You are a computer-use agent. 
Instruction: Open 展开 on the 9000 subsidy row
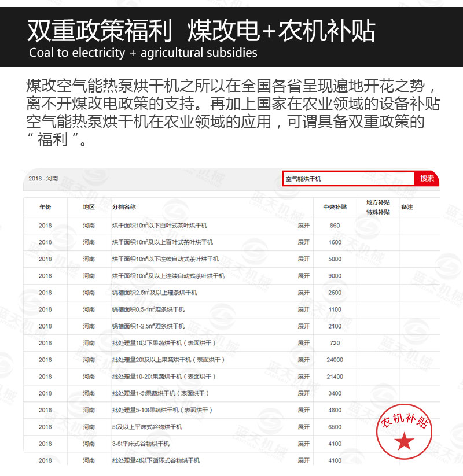[304, 276]
